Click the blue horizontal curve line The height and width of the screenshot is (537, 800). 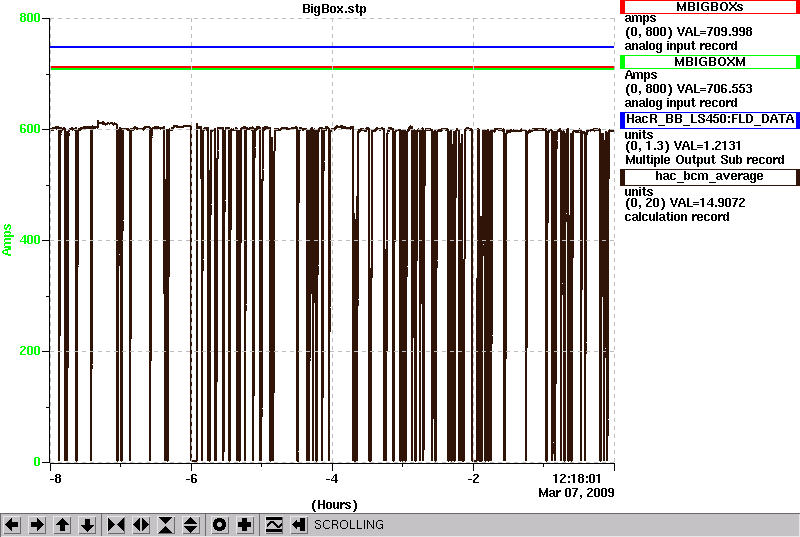pyautogui.click(x=332, y=47)
